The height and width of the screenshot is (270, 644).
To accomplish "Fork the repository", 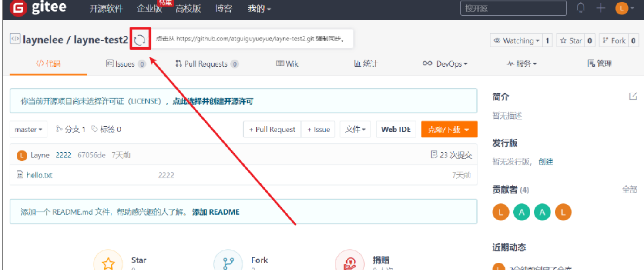I will click(x=614, y=41).
